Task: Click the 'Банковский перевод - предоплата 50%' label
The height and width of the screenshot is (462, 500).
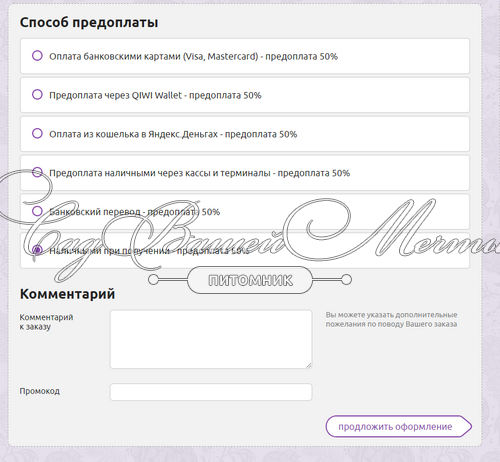Action: tap(134, 212)
